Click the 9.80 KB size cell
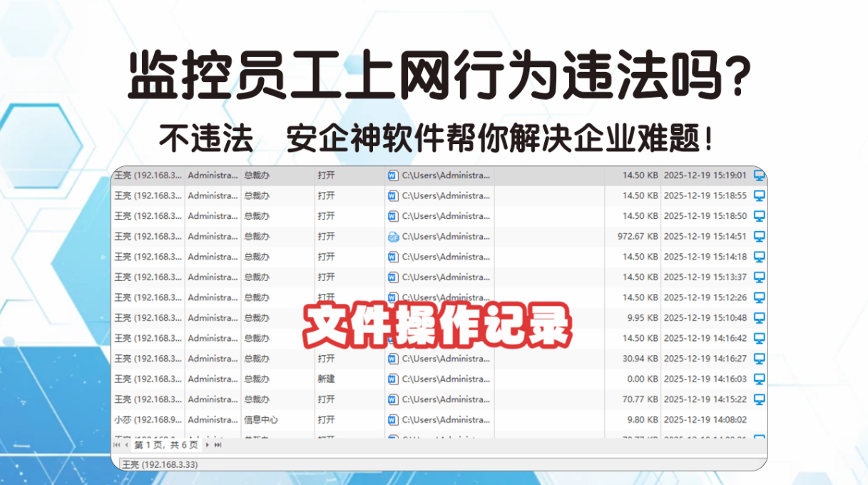868x485 pixels. point(643,419)
